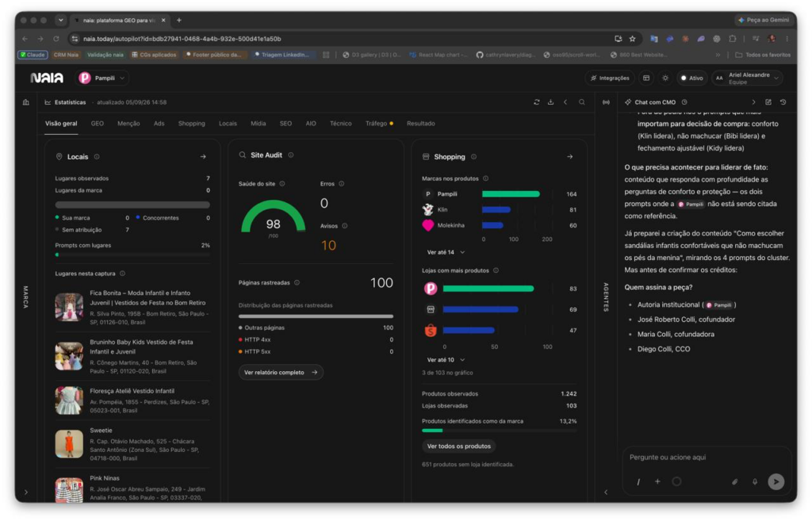Open the layout table icon near Integrações
Image resolution: width=812 pixels, height=521 pixels.
tap(646, 79)
